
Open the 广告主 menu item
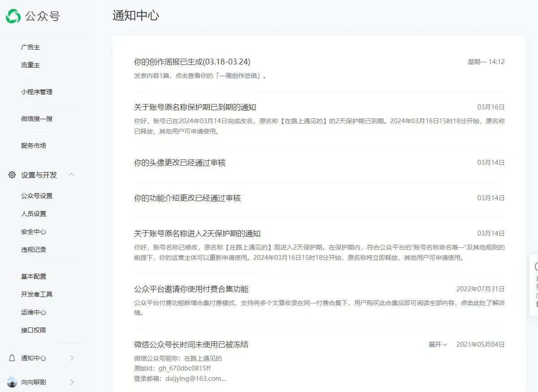point(30,47)
